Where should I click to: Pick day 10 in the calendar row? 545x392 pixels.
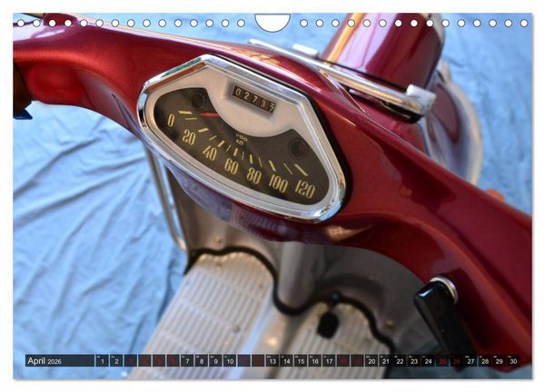230,361
